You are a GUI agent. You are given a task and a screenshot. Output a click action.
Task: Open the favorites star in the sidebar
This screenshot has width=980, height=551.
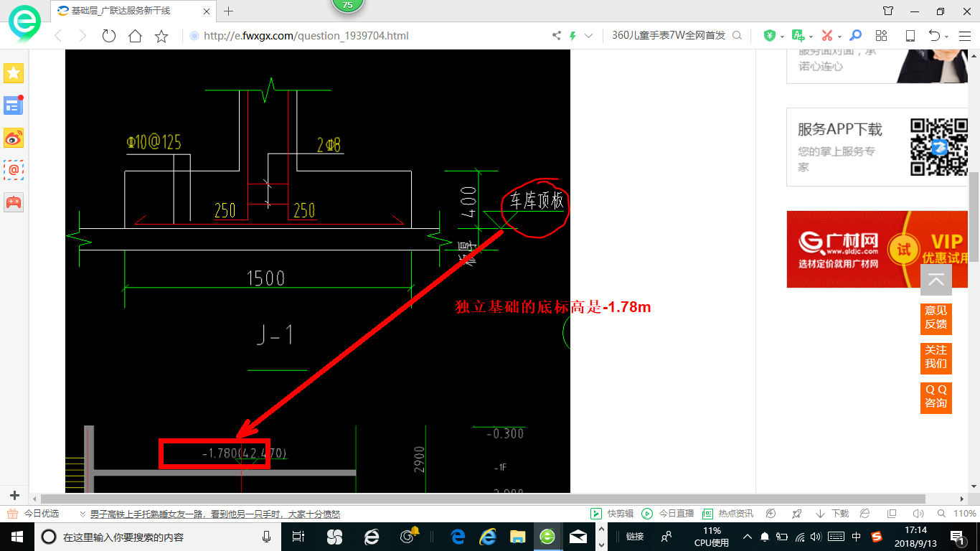tap(14, 72)
